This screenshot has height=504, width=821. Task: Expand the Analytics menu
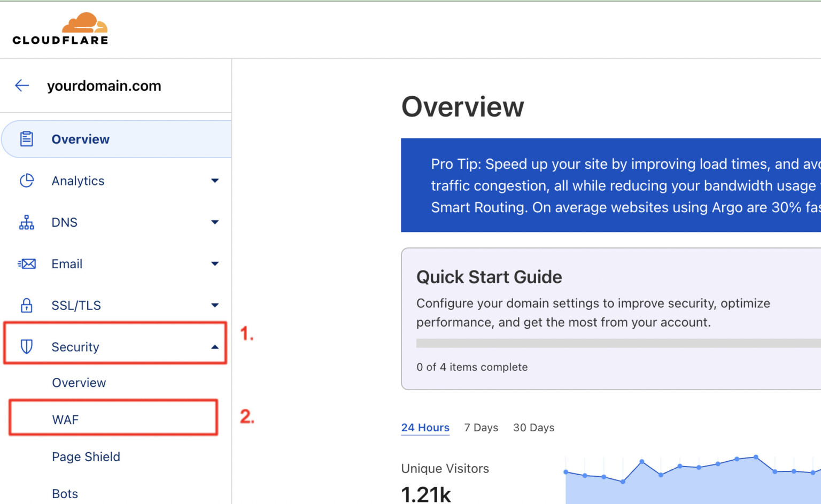(x=215, y=181)
